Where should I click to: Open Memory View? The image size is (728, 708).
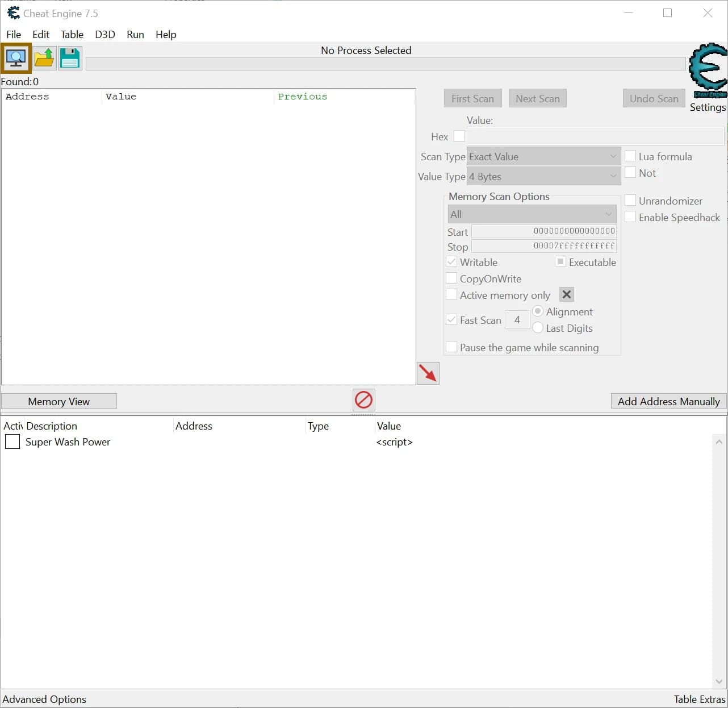coord(59,401)
